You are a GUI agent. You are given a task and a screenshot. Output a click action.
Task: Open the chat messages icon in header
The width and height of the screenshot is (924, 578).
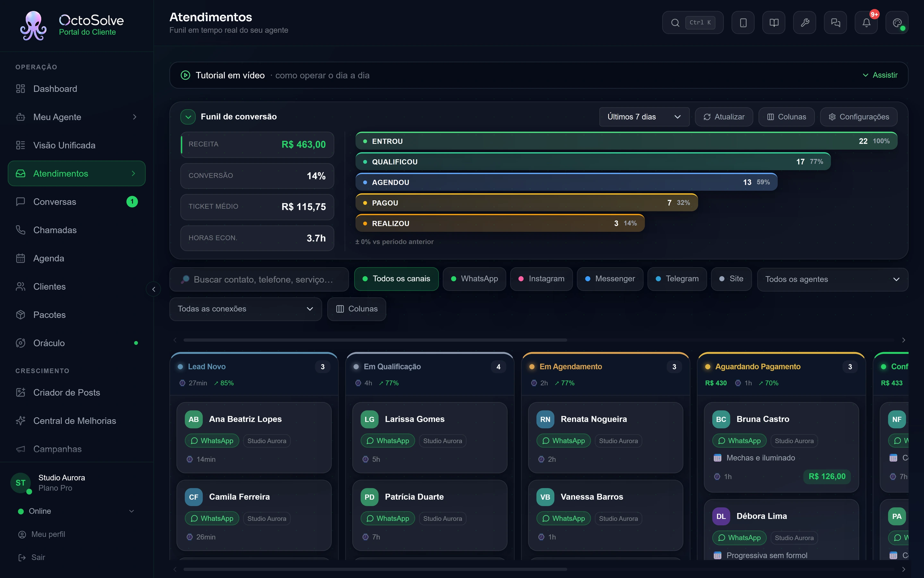pyautogui.click(x=835, y=22)
